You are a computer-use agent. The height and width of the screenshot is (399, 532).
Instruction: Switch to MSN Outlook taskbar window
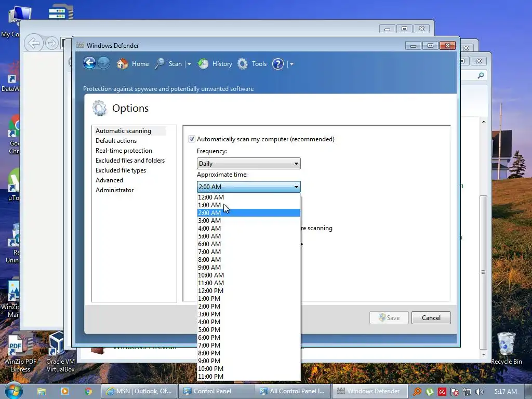(x=139, y=391)
